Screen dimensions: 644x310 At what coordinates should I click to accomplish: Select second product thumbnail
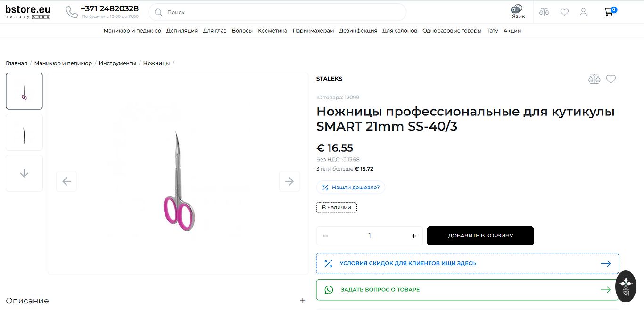point(24,132)
